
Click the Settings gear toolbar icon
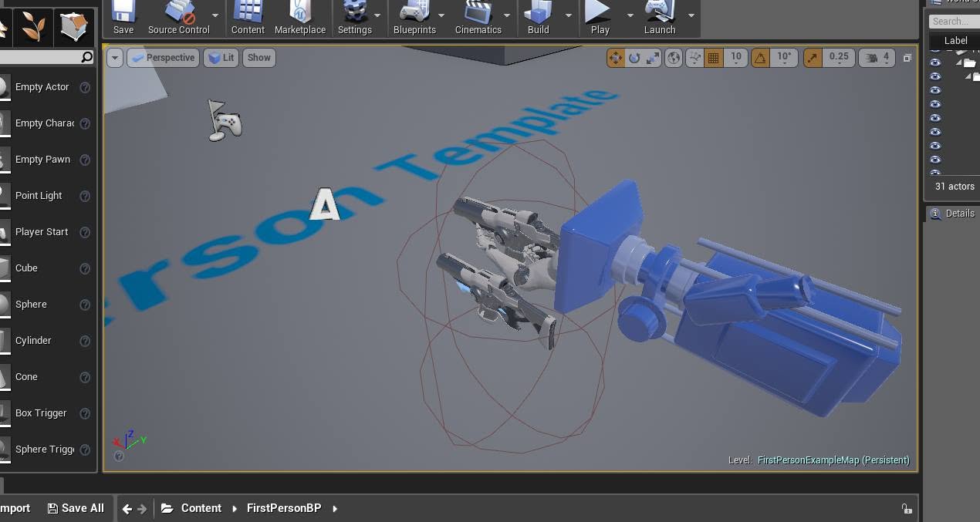click(x=354, y=18)
